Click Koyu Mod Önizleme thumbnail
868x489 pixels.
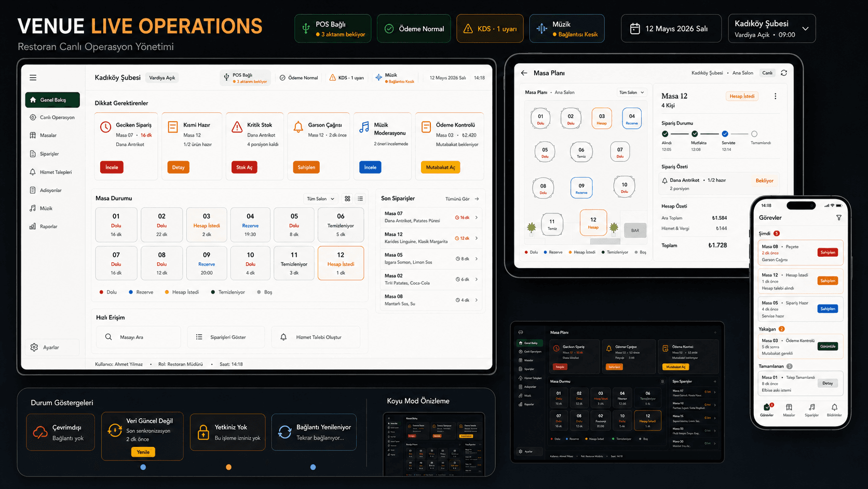[434, 444]
